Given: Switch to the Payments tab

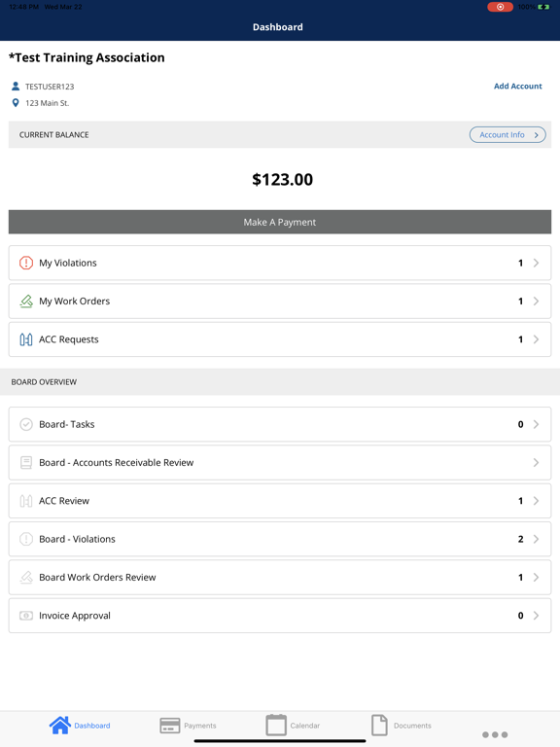Looking at the screenshot, I should 188,725.
